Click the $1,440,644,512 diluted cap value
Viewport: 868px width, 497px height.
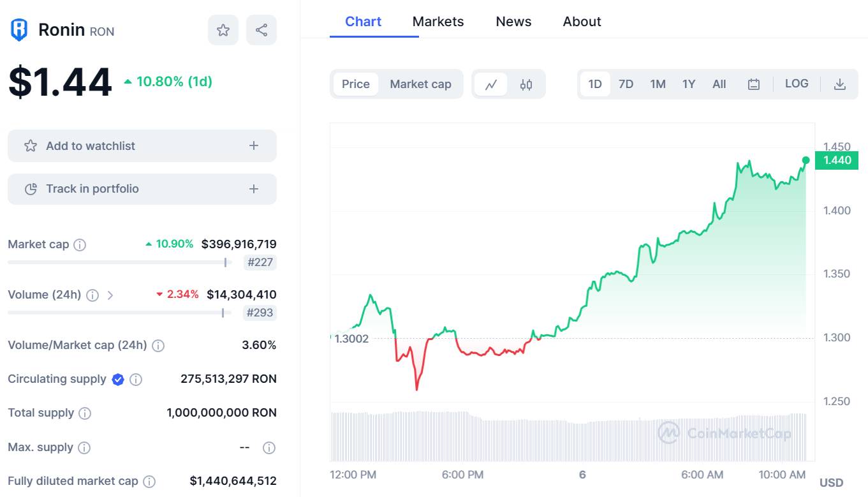[x=233, y=480]
